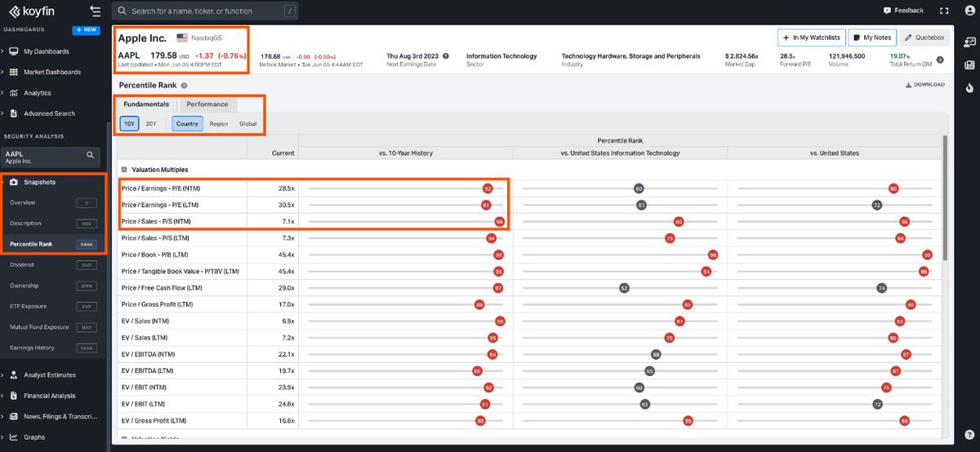
Task: Open the flame trending icon in right rail
Action: (x=969, y=87)
